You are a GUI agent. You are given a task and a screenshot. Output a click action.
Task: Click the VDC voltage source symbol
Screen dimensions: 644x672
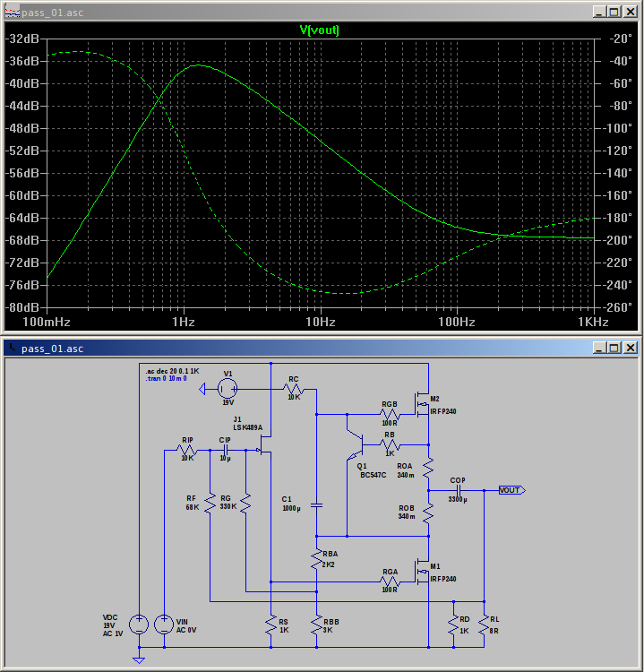click(139, 624)
